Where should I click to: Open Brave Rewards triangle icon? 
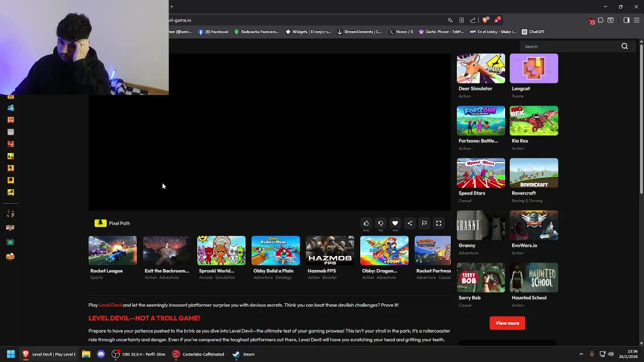click(497, 20)
